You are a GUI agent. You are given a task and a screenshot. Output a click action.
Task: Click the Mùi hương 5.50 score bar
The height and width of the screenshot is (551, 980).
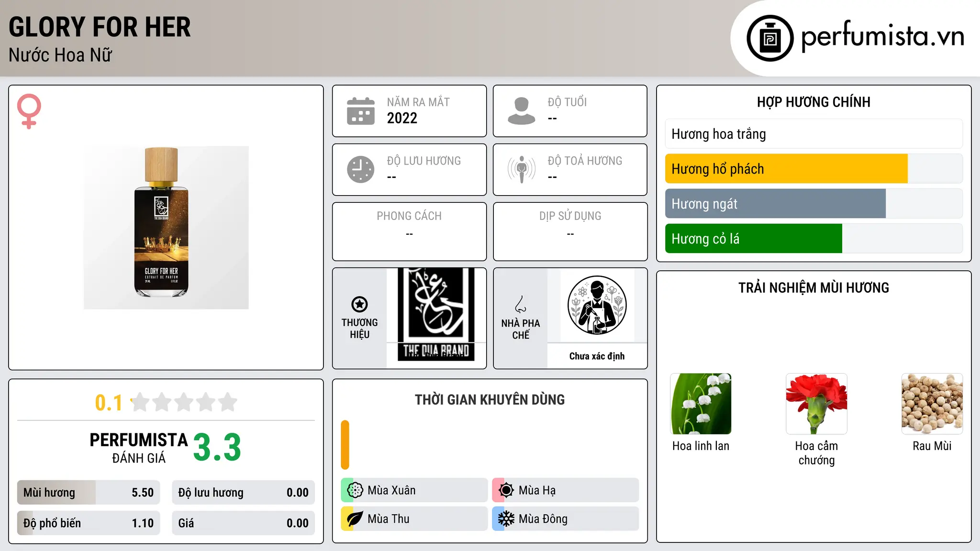click(89, 493)
